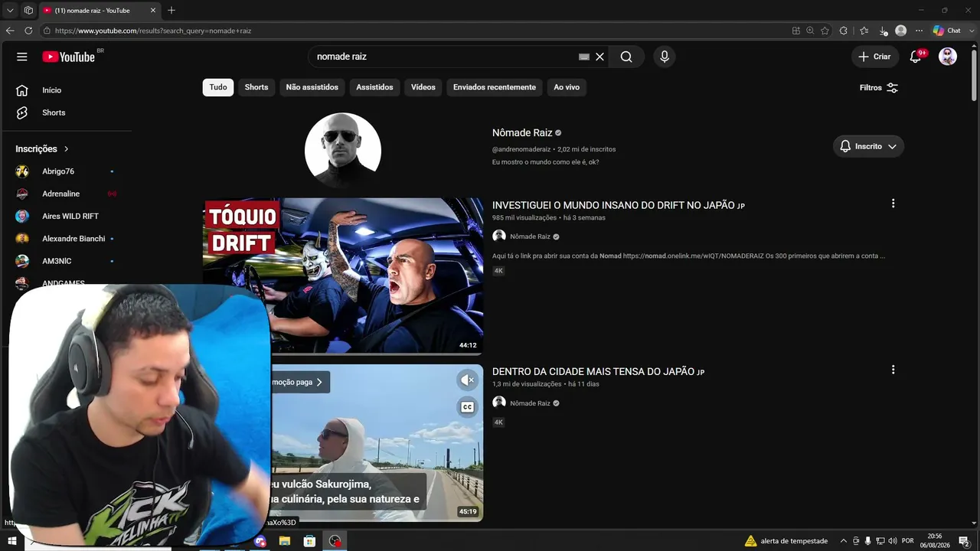This screenshot has width=980, height=551.
Task: Open options menu for Cidade Mais Tensa video
Action: 893,370
